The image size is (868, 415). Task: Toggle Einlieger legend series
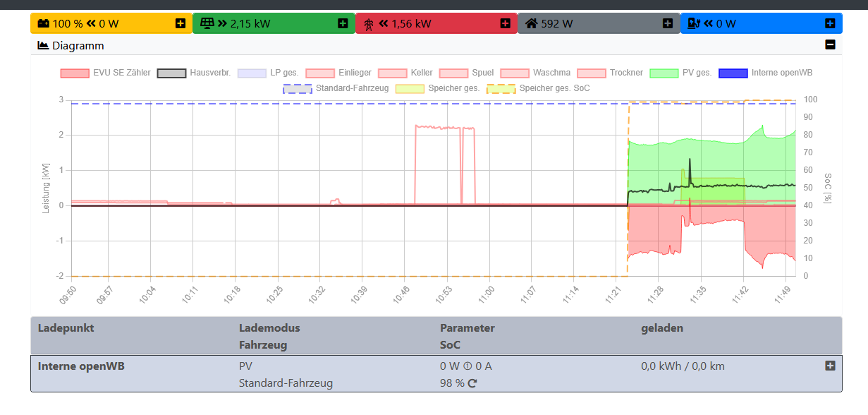(x=338, y=73)
